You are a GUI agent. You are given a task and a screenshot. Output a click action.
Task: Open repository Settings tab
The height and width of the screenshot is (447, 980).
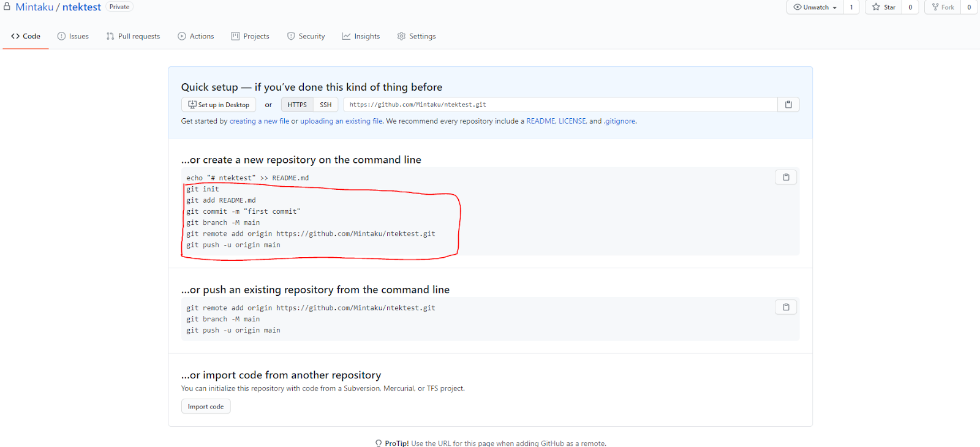417,36
